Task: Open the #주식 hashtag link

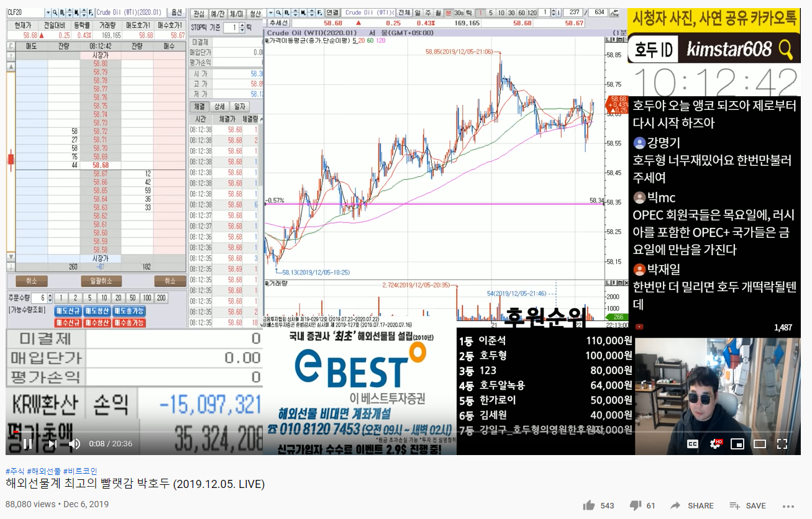Action: click(15, 471)
